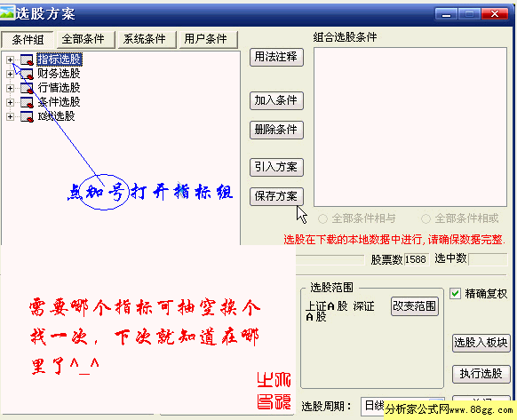Screen dimensions: 517x420
Task: Click the 用法注释 button
Action: (276, 57)
